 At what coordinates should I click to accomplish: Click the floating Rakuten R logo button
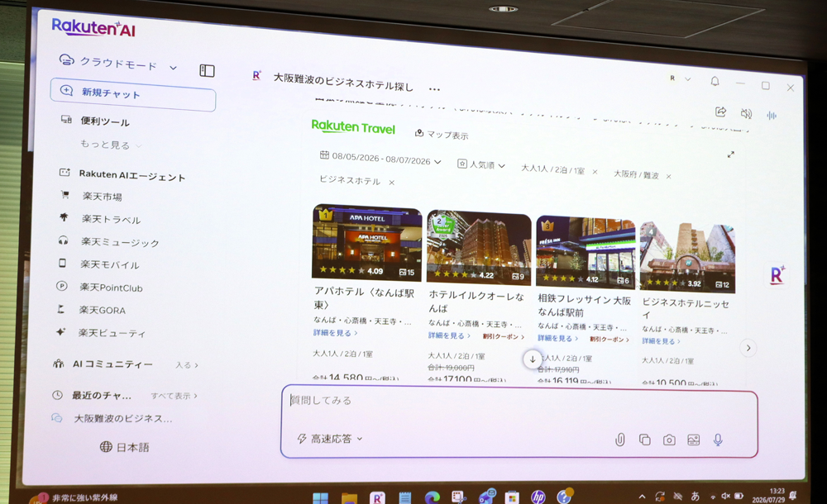point(777,274)
